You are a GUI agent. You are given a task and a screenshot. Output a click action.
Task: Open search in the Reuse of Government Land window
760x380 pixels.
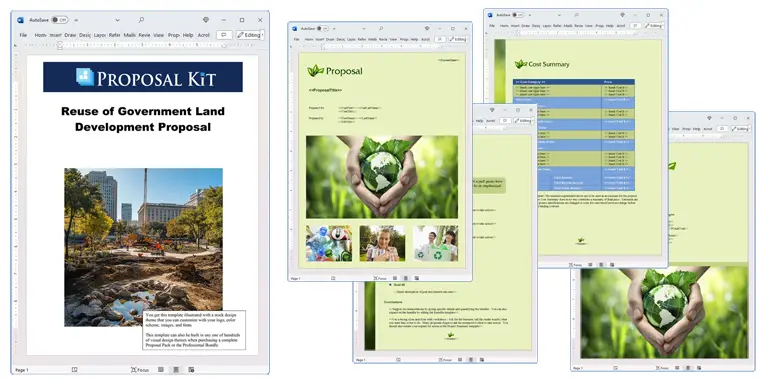(x=141, y=20)
